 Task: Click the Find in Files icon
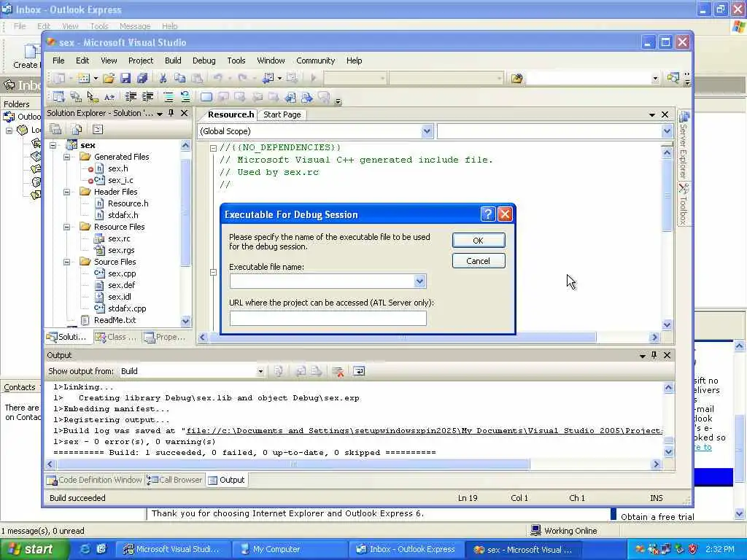tap(517, 78)
